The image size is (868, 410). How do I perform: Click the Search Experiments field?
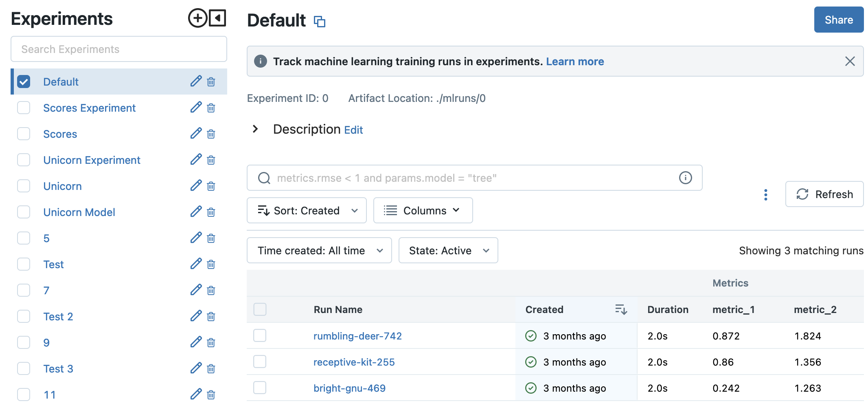[119, 49]
